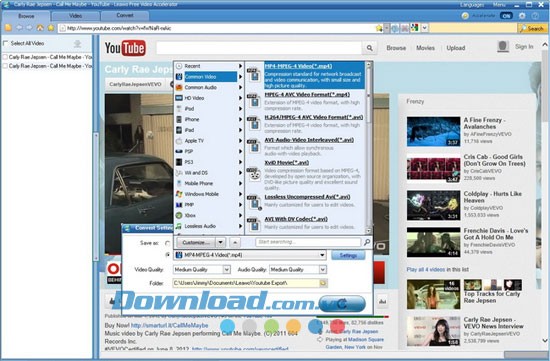The width and height of the screenshot is (550, 361).
Task: Click the favorites star beside home icon
Action: [51, 28]
